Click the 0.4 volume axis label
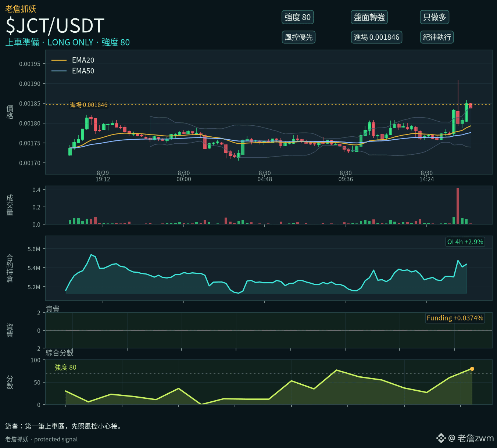Image resolution: width=497 pixels, height=448 pixels. pos(36,190)
